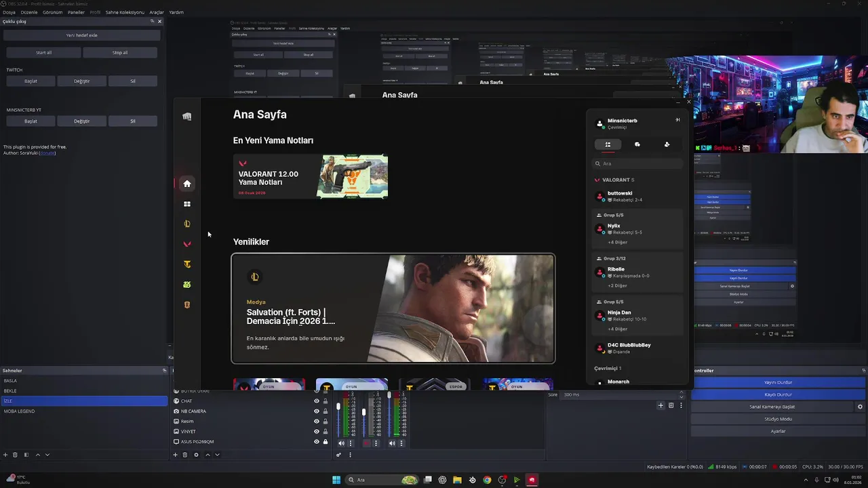868x488 pixels.
Task: Toggle visibility of NB CAMERA source
Action: [316, 411]
